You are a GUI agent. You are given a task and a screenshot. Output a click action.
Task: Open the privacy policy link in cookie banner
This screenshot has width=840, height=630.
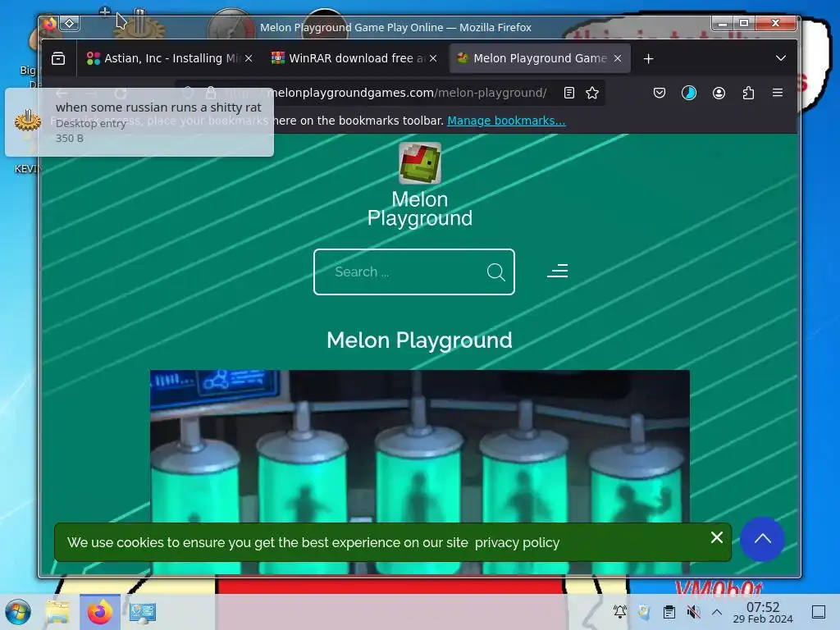tap(517, 543)
